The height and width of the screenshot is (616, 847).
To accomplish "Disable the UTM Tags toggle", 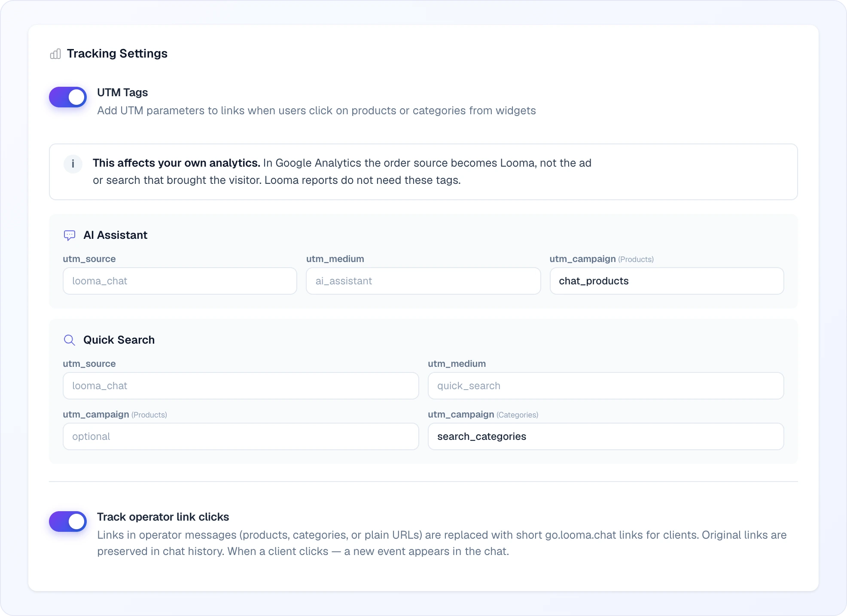I will point(68,97).
